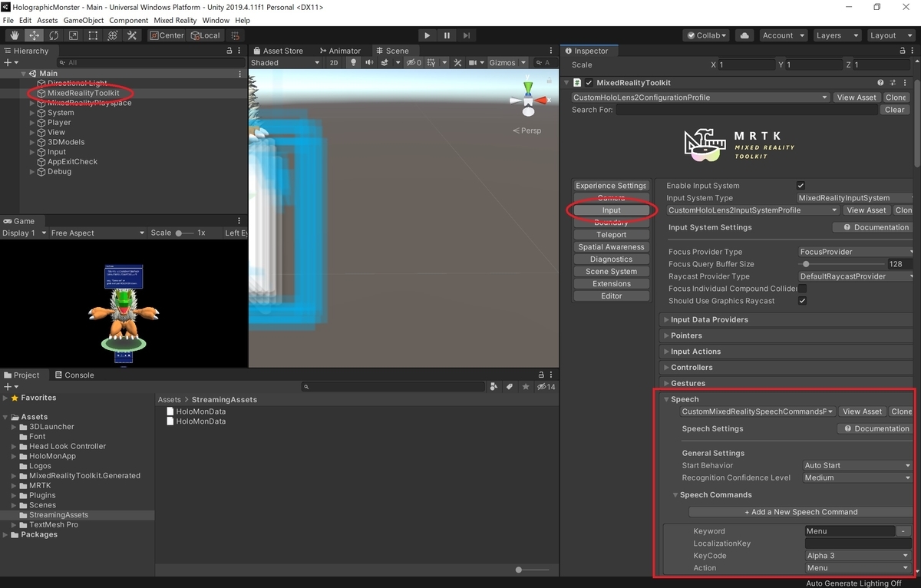Select the Move tool in toolbar
Screen dimensions: 921x588
click(35, 35)
